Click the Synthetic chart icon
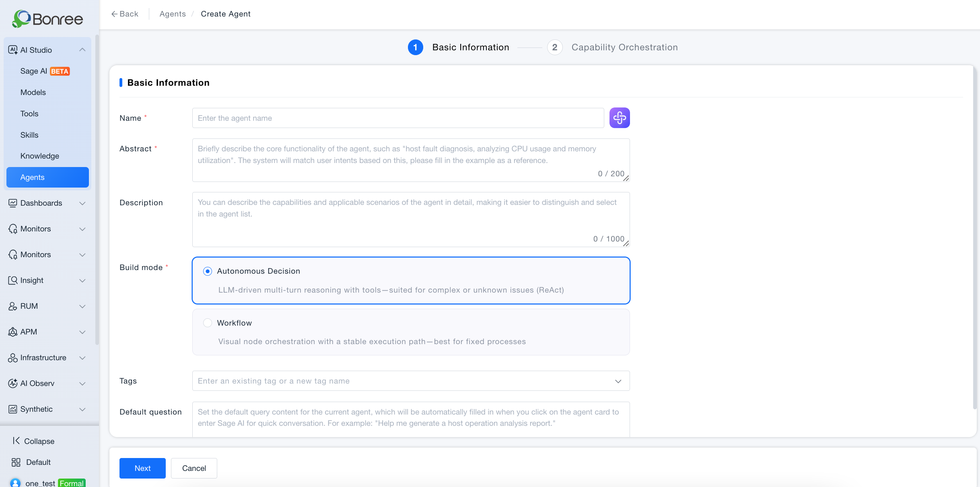The height and width of the screenshot is (487, 980). click(x=13, y=409)
